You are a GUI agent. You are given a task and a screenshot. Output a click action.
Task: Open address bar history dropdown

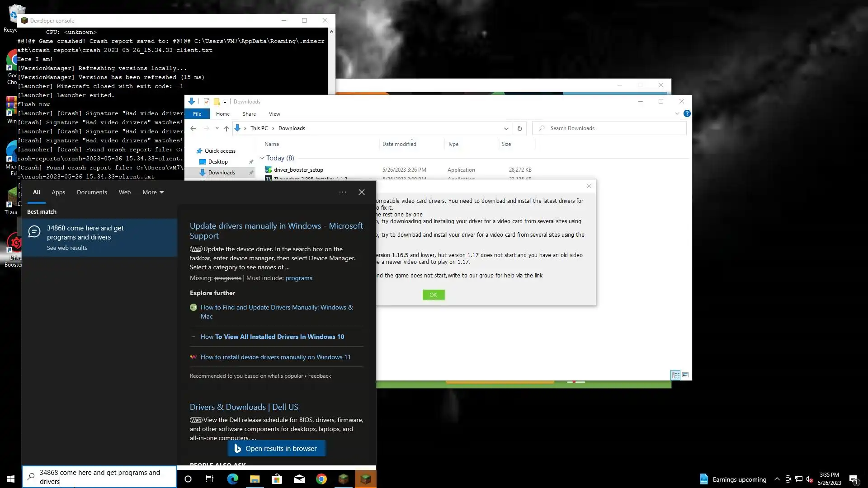click(506, 128)
